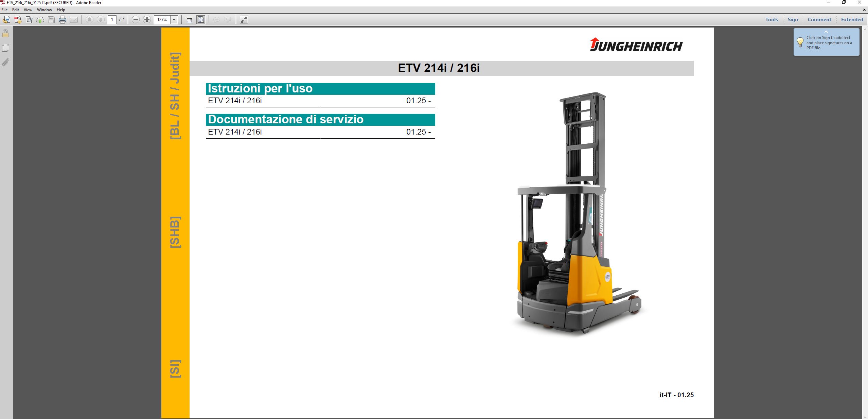This screenshot has width=868, height=419.
Task: Open the View menu
Action: click(x=28, y=10)
